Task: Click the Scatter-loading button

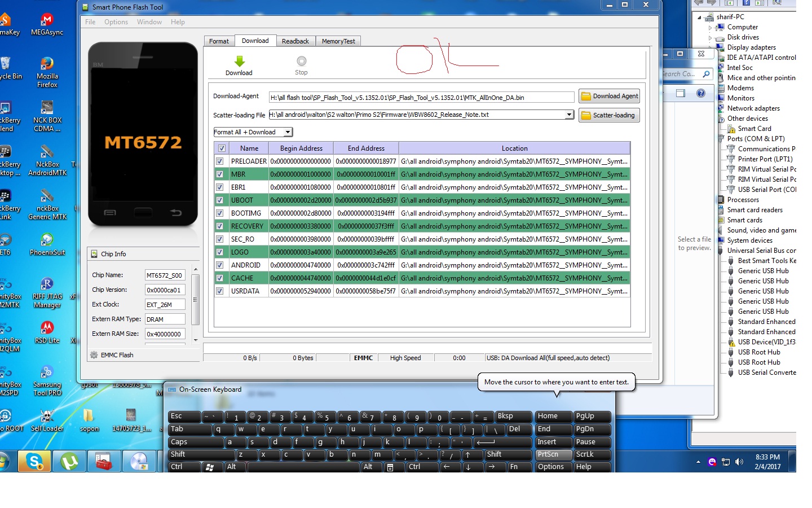Action: point(609,115)
